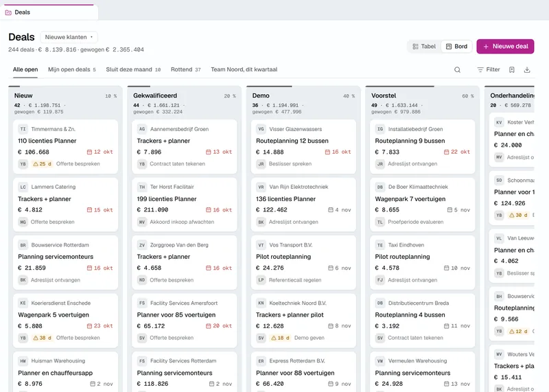The image size is (549, 392).
Task: Click the Demo column header
Action: click(261, 95)
